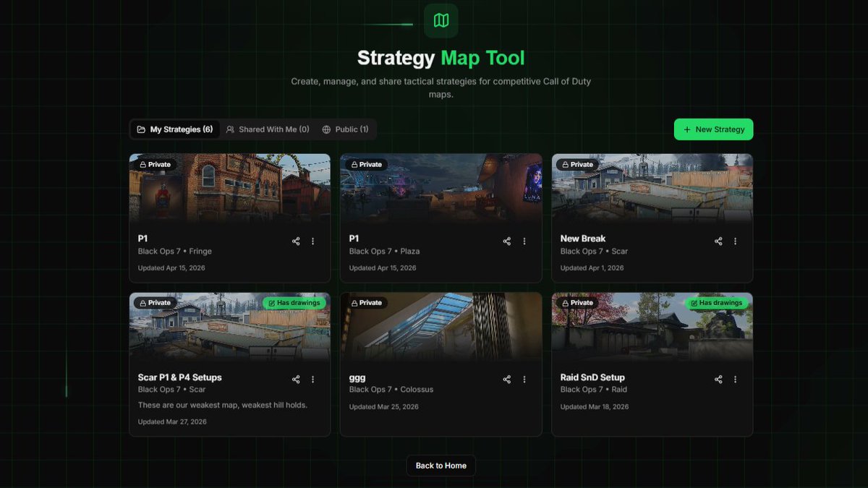
Task: Open more options for P1 Fringe strategy
Action: click(x=313, y=241)
